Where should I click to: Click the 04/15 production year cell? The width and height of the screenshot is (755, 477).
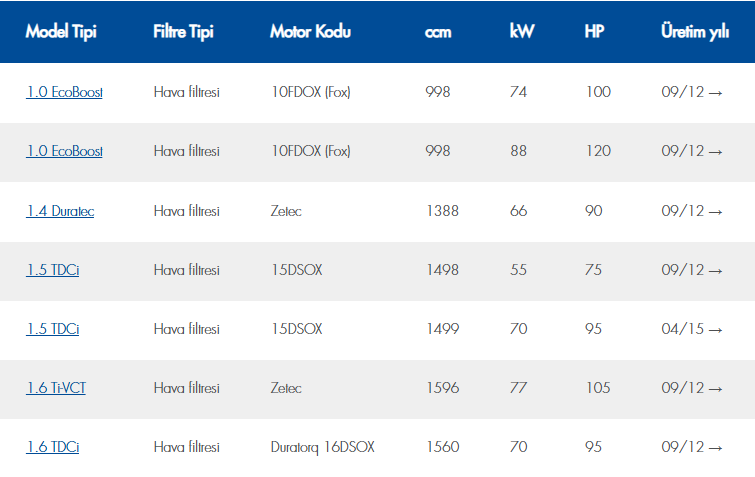[x=691, y=329]
